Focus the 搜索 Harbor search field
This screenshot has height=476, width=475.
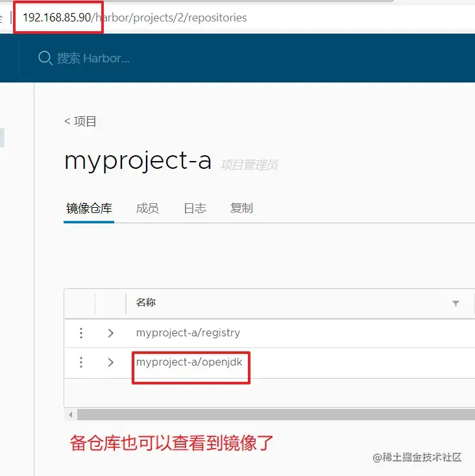[93, 58]
